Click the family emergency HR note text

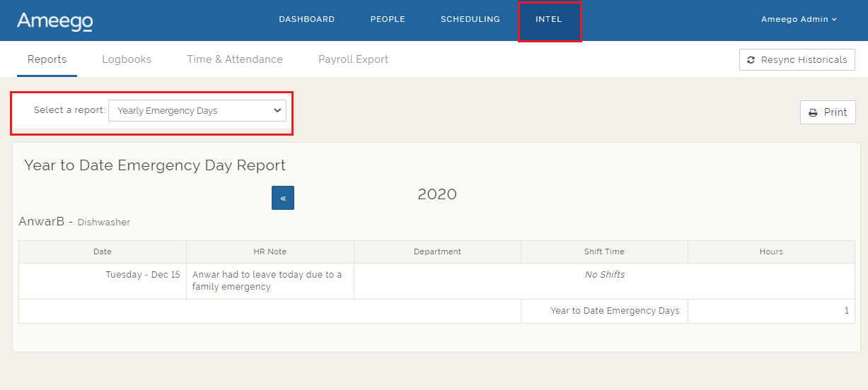267,280
